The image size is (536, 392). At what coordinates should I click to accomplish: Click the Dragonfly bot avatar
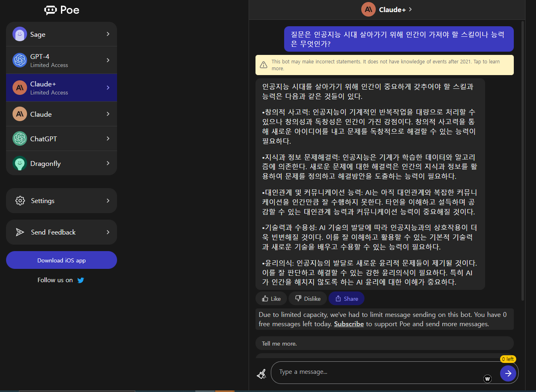point(20,164)
